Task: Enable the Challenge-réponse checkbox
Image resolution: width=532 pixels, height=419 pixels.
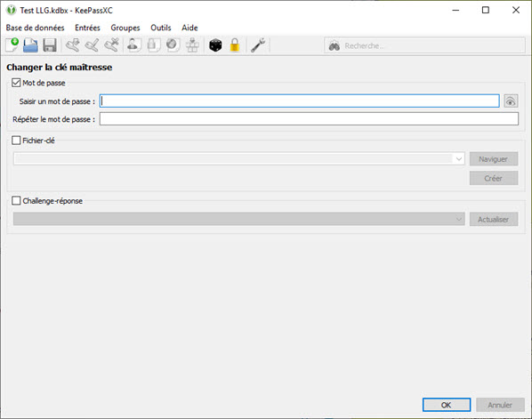Action: [x=16, y=201]
